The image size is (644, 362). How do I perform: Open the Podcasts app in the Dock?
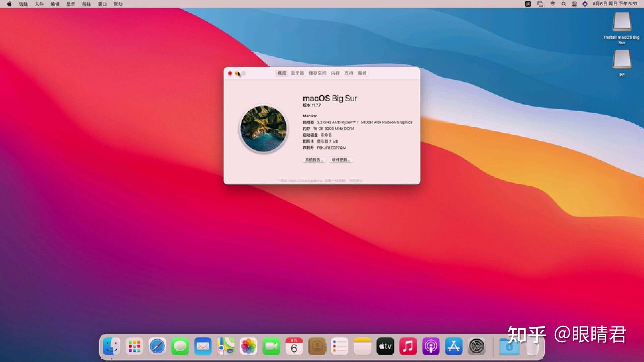point(431,346)
